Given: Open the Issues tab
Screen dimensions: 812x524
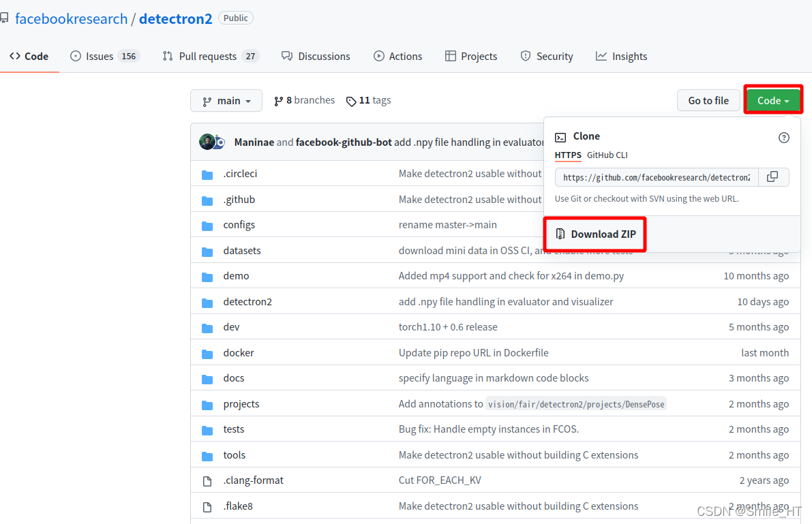Looking at the screenshot, I should [105, 56].
